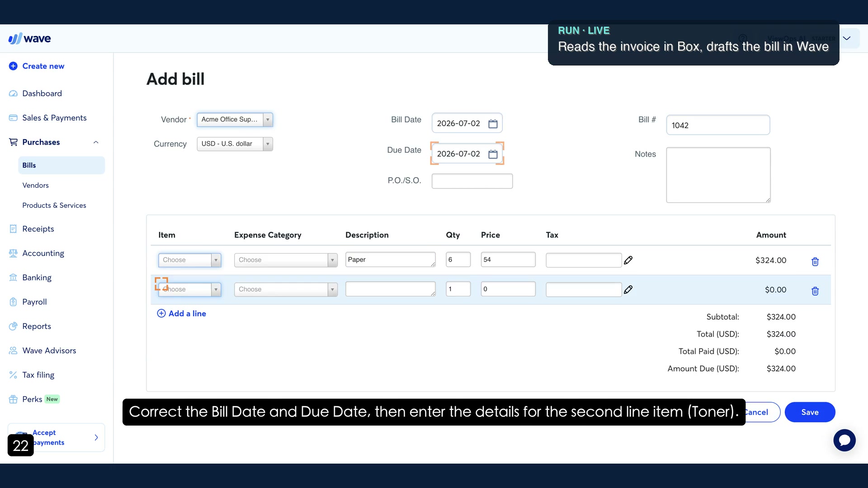Viewport: 868px width, 488px height.
Task: Expand the Accept payments arrow
Action: [x=96, y=437]
